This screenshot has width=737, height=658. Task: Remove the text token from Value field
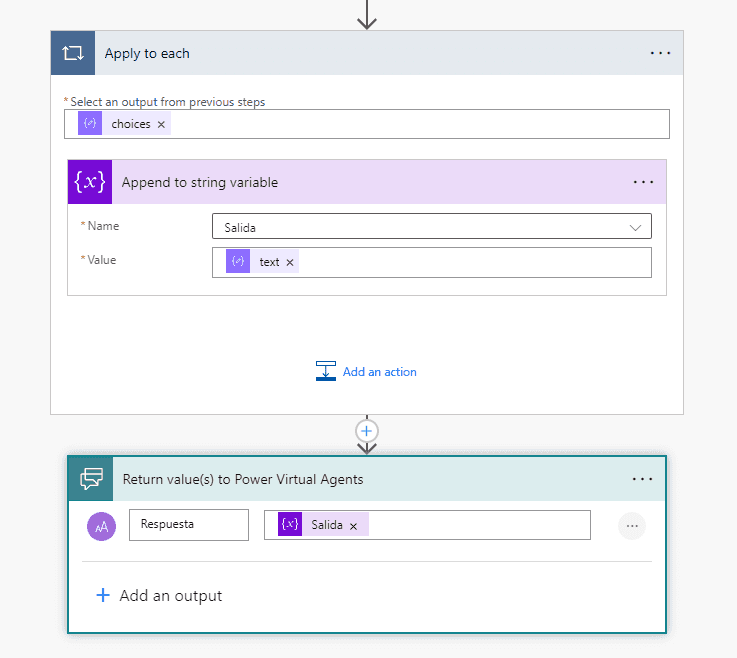(290, 263)
